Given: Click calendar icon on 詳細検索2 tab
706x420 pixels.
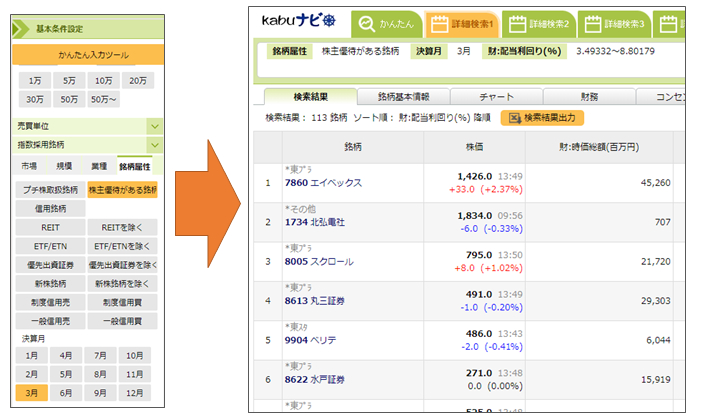Looking at the screenshot, I should click(x=517, y=24).
